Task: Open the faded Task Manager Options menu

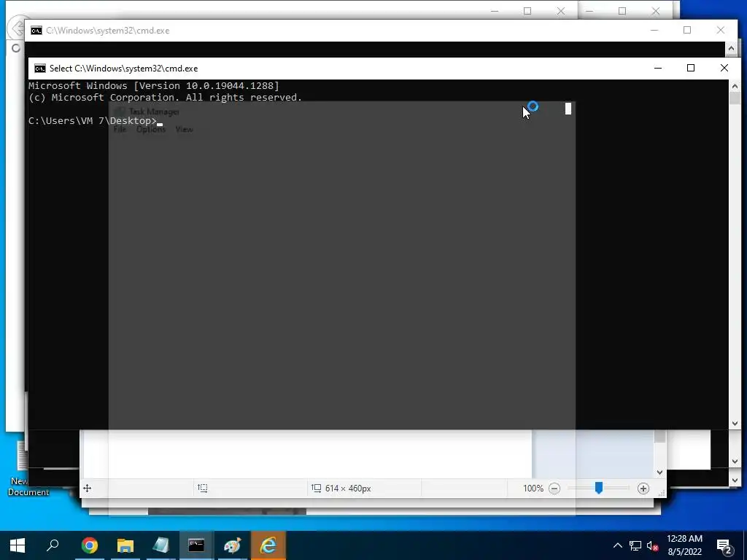Action: pyautogui.click(x=151, y=130)
